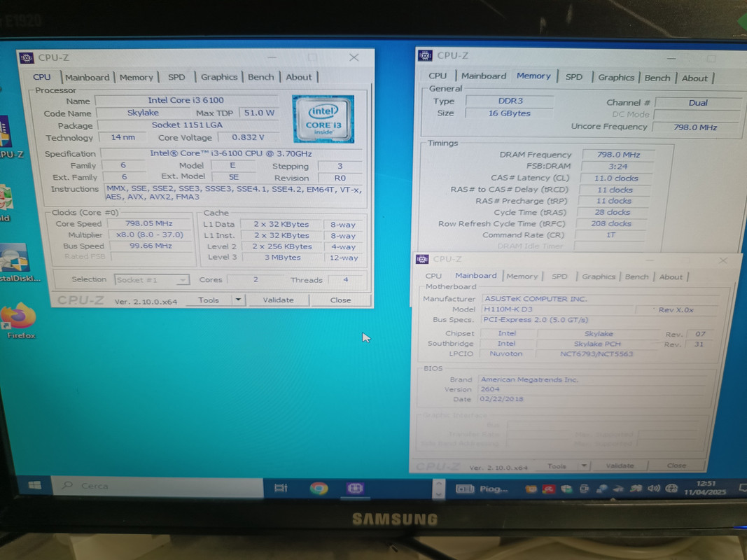Open the Bench tab in the Processor window

pos(261,77)
